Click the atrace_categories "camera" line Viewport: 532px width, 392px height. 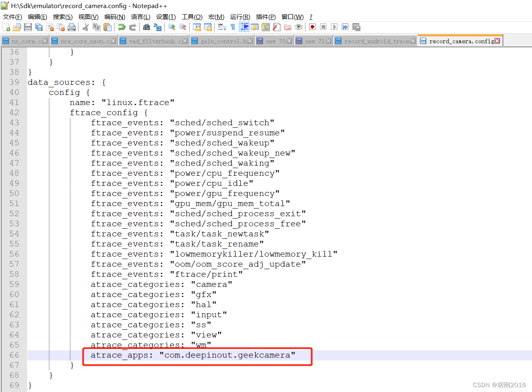coord(161,285)
